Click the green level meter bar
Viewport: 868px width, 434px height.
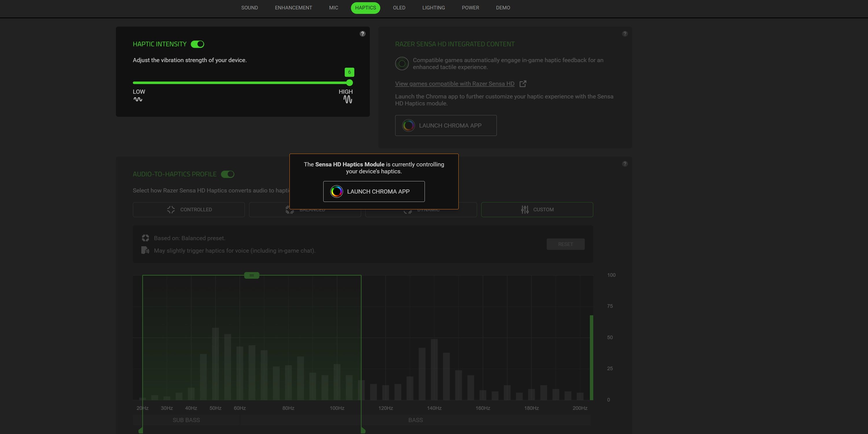(x=591, y=358)
